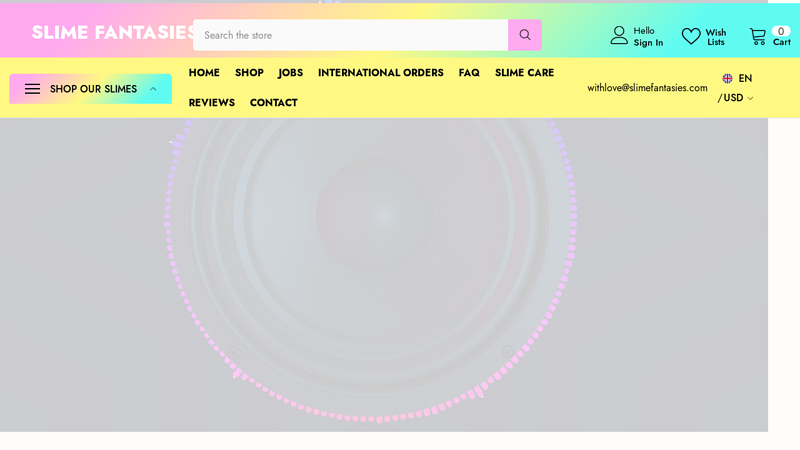
Task: Open the Shop menu item
Action: [249, 72]
